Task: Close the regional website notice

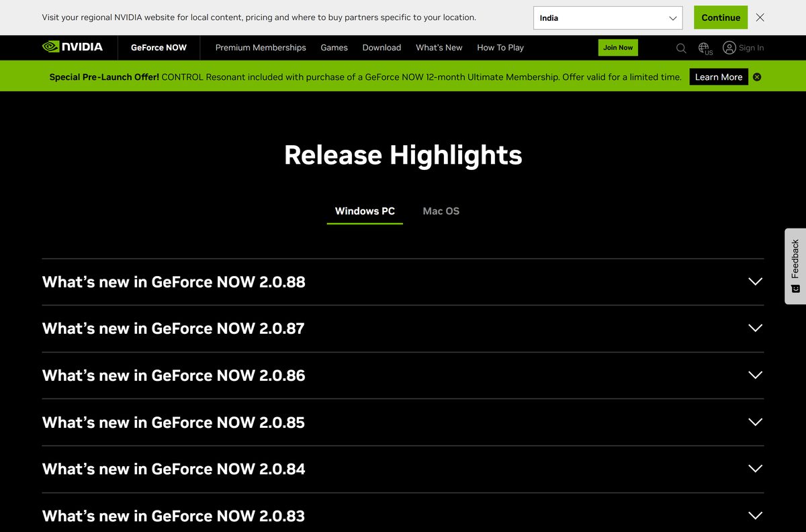Action: point(760,17)
